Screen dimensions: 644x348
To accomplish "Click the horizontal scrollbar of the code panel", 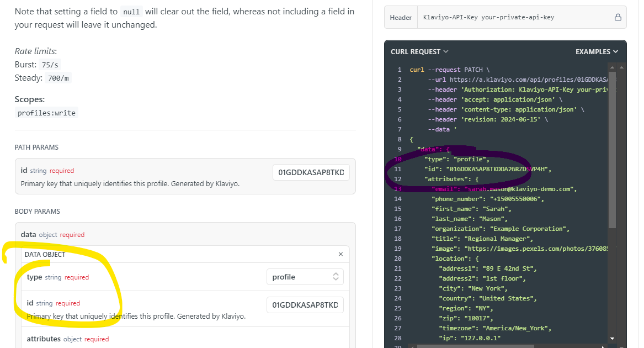I will tap(475, 346).
